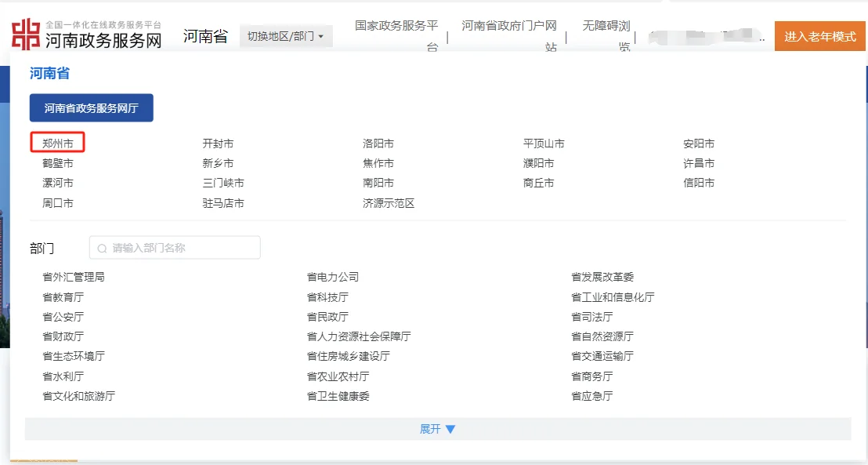Image resolution: width=868 pixels, height=465 pixels.
Task: Open 省外汇管理局 department
Action: [73, 277]
